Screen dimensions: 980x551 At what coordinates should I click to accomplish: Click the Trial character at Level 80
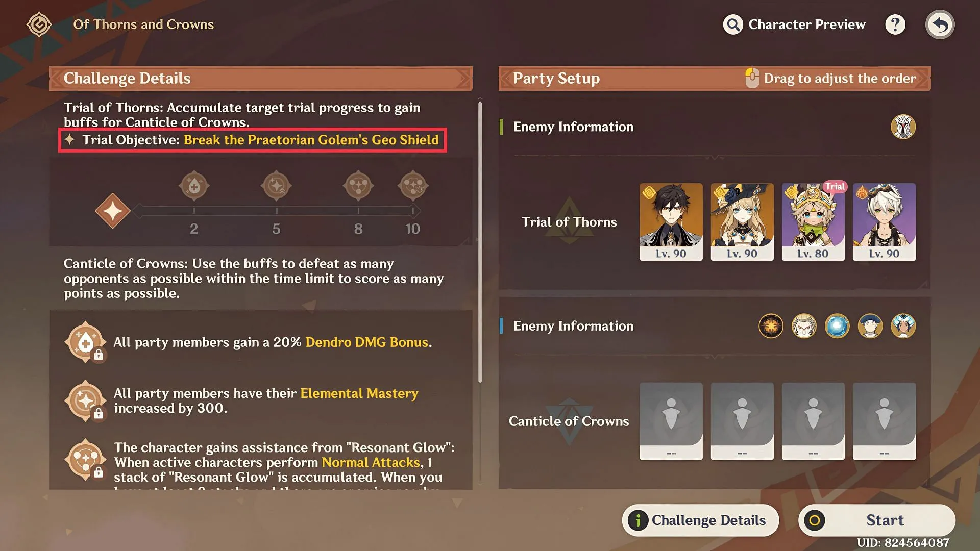click(x=814, y=221)
